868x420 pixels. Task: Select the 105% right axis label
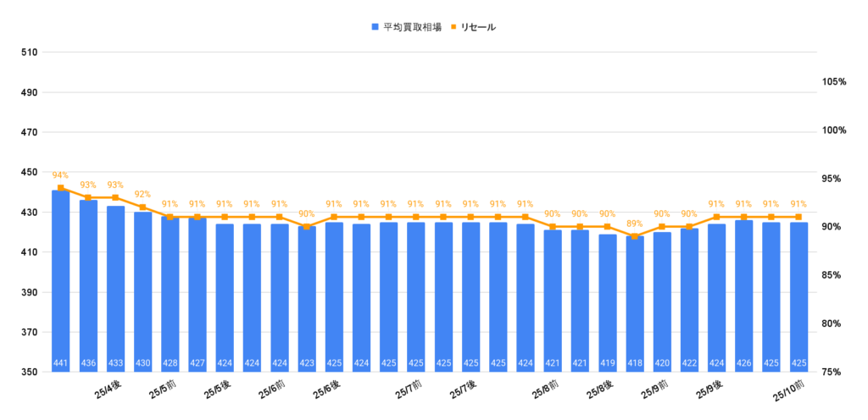(x=834, y=82)
